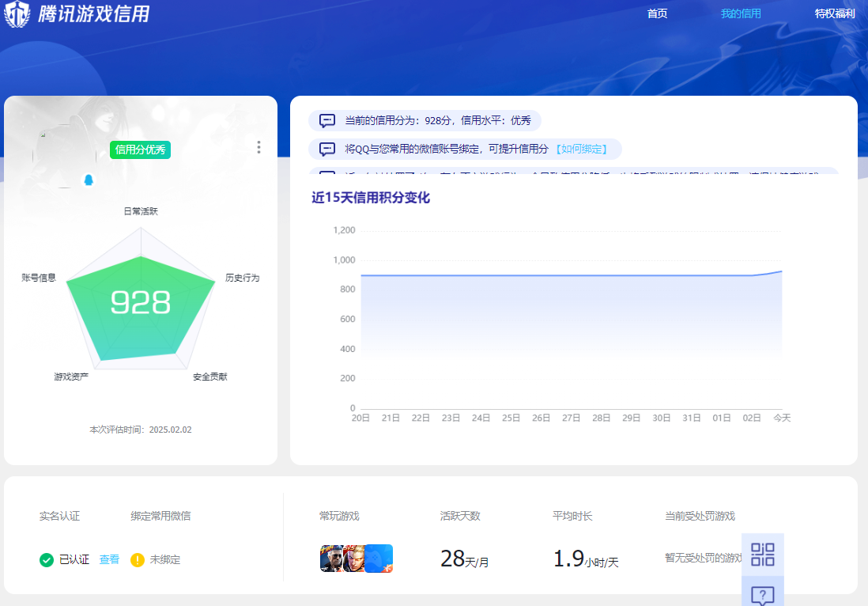Viewport: 868px width, 606px height.
Task: Click the blue third game icon
Action: 379,559
